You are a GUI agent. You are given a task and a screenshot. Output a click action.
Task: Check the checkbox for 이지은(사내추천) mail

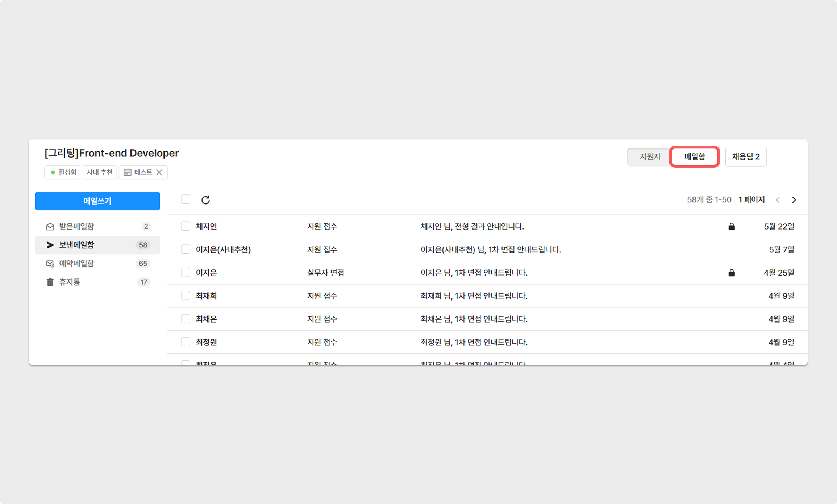click(185, 249)
